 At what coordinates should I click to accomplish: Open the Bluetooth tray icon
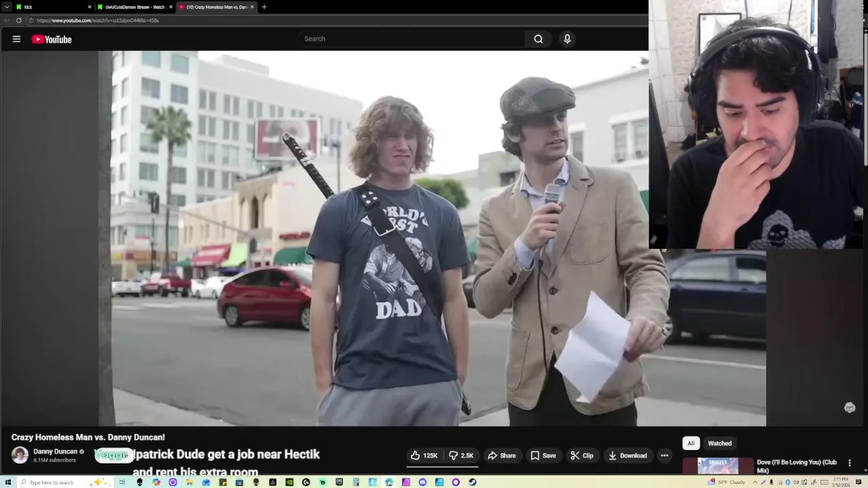coord(787,482)
